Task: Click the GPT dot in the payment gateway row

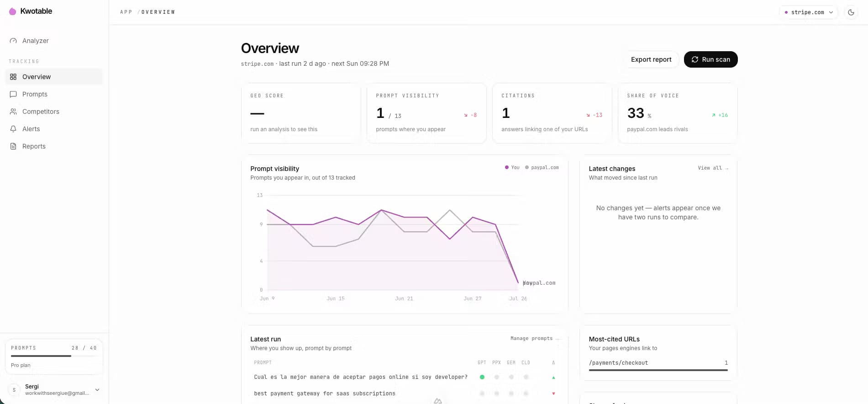Action: click(482, 393)
